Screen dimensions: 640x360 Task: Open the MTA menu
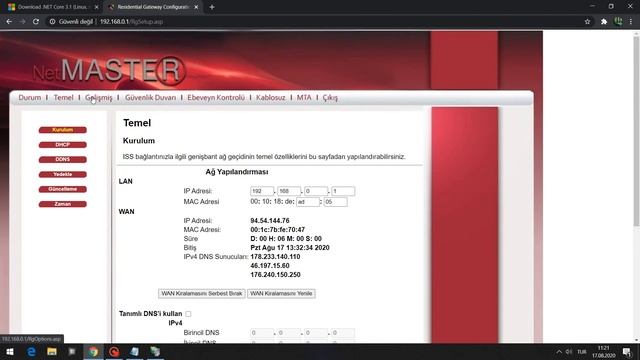point(304,98)
